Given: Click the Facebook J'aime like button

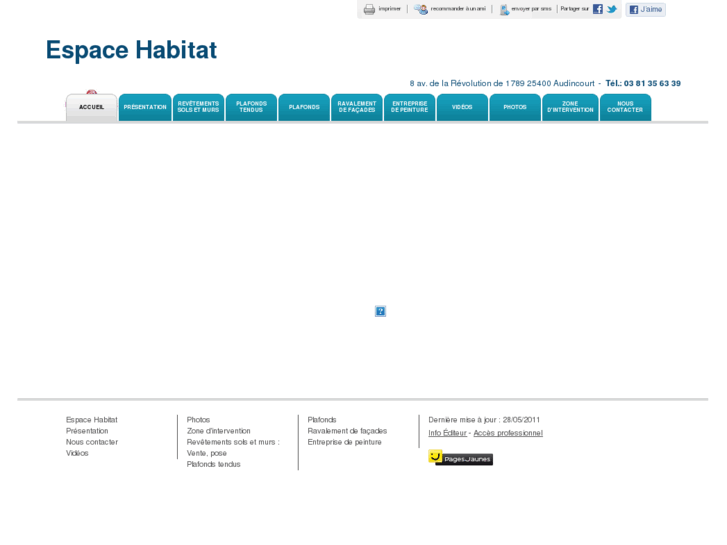Looking at the screenshot, I should pyautogui.click(x=645, y=9).
